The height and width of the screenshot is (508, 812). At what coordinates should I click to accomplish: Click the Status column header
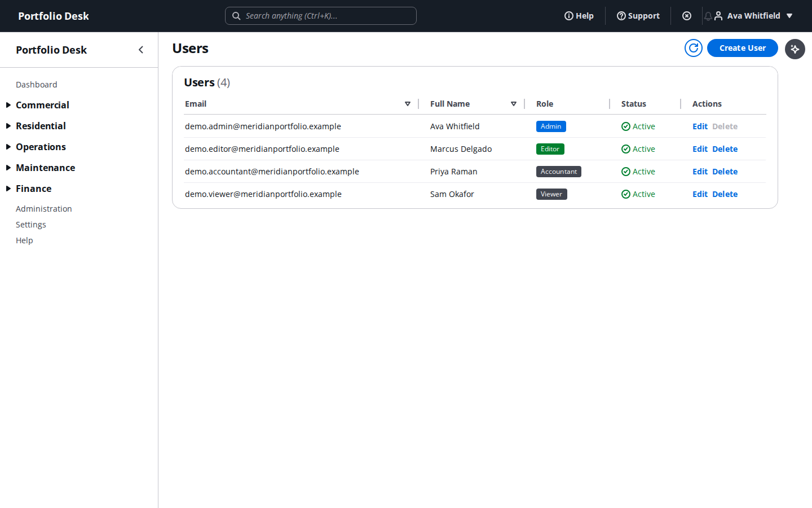click(x=634, y=104)
